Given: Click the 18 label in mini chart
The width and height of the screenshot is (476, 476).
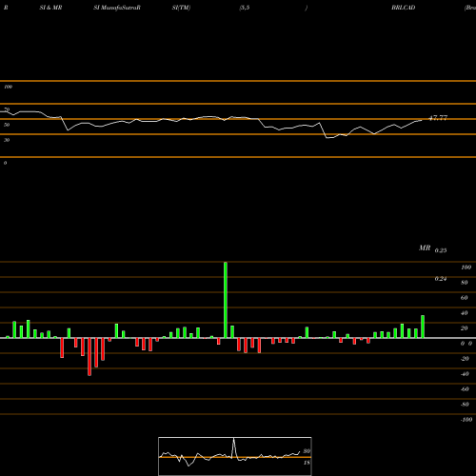Looking at the screenshot, I should coord(307,463).
